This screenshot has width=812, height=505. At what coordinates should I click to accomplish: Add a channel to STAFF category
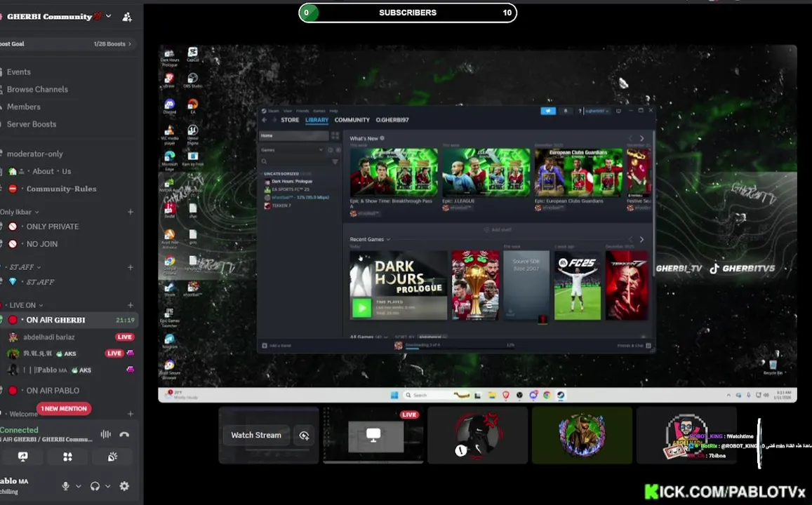[131, 267]
